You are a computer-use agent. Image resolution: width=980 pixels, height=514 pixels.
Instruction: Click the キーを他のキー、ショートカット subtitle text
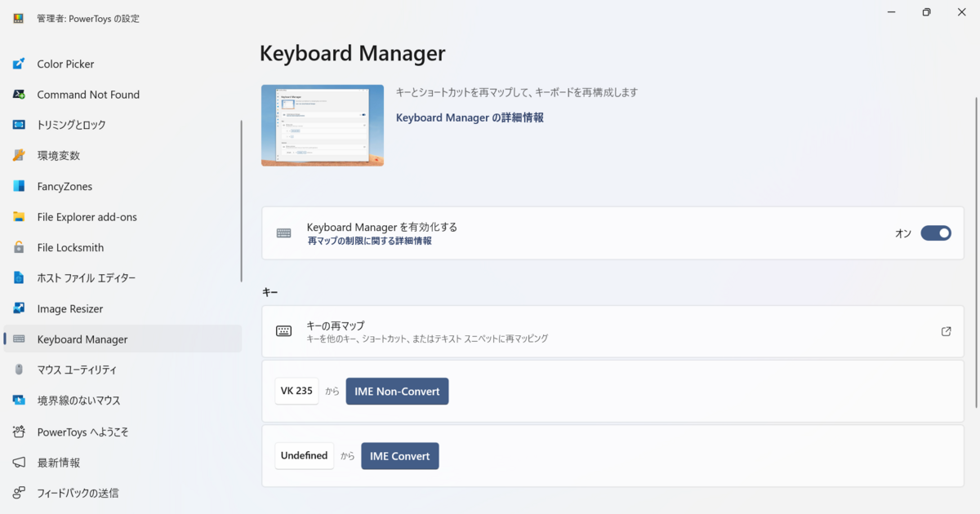pyautogui.click(x=427, y=339)
